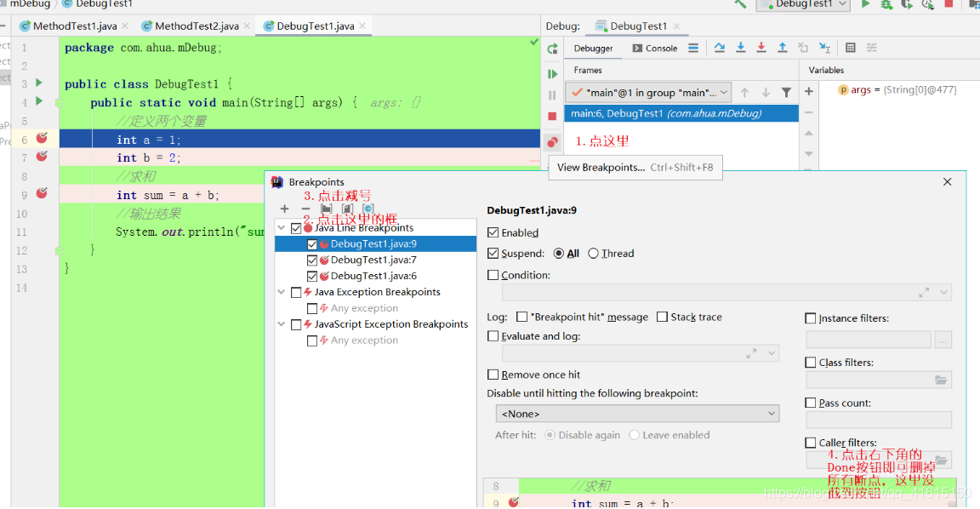Viewport: 980px width, 509px height.
Task: Expand Condition field editor
Action: [924, 293]
